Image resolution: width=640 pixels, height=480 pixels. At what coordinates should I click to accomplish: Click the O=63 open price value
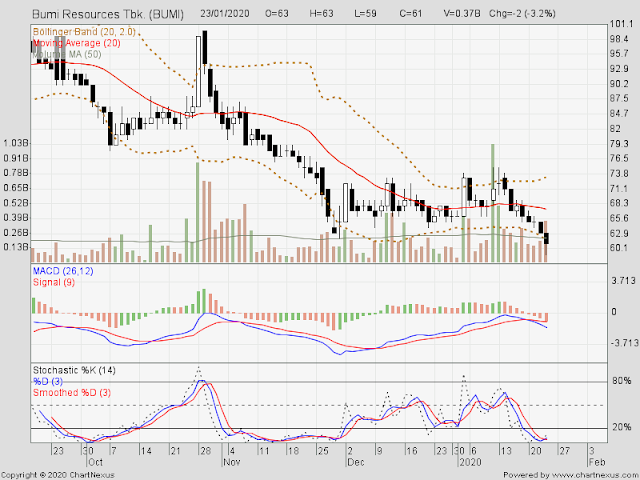coord(276,13)
